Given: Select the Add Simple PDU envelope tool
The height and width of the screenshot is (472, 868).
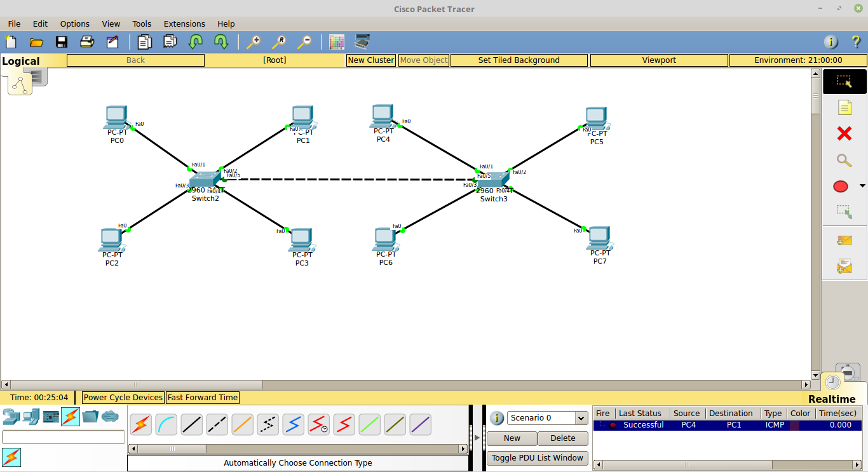Looking at the screenshot, I should point(844,239).
